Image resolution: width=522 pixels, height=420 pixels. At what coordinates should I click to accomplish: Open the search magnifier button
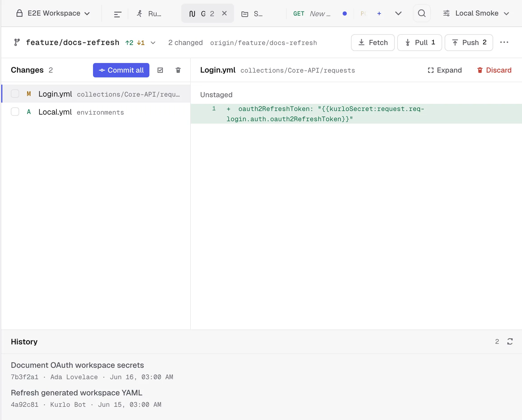tap(422, 13)
